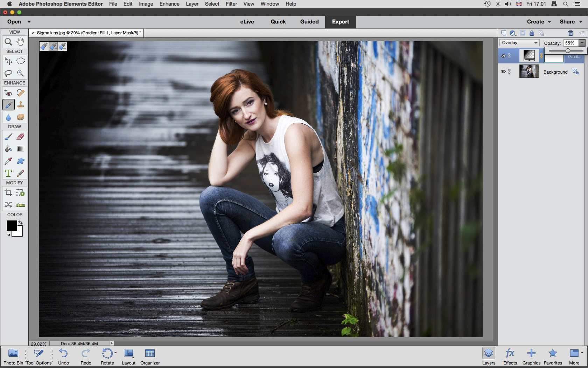The image size is (588, 368).
Task: Toggle Lock All Pixels in Layers panel
Action: (x=532, y=33)
